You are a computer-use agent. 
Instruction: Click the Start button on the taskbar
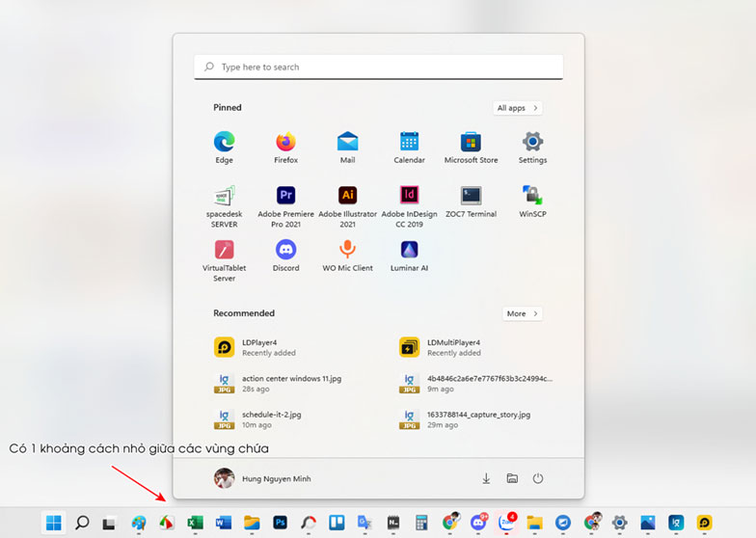(x=54, y=523)
